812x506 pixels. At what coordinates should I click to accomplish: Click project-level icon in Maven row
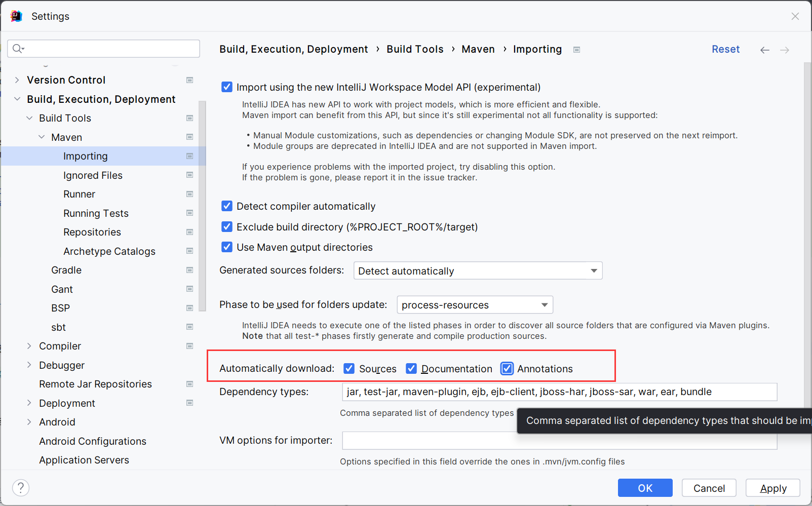(190, 137)
